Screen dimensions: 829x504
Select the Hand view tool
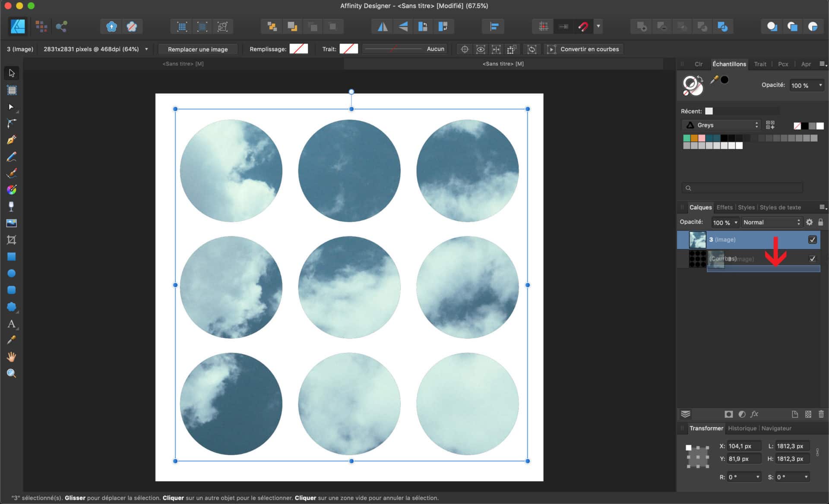[x=12, y=357]
